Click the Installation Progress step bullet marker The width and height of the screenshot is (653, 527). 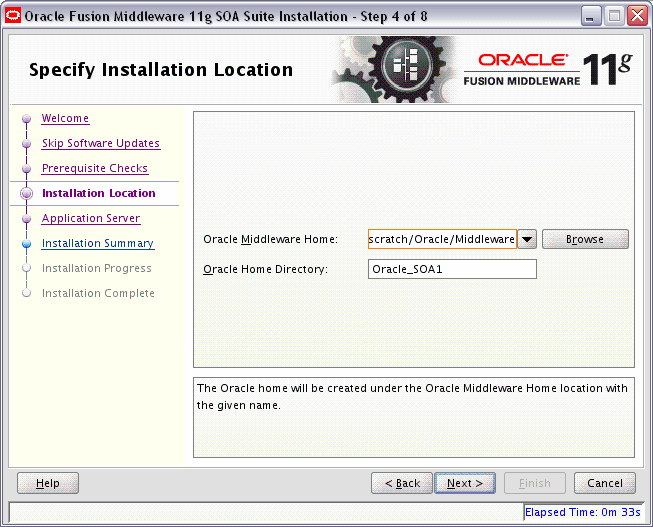click(27, 268)
